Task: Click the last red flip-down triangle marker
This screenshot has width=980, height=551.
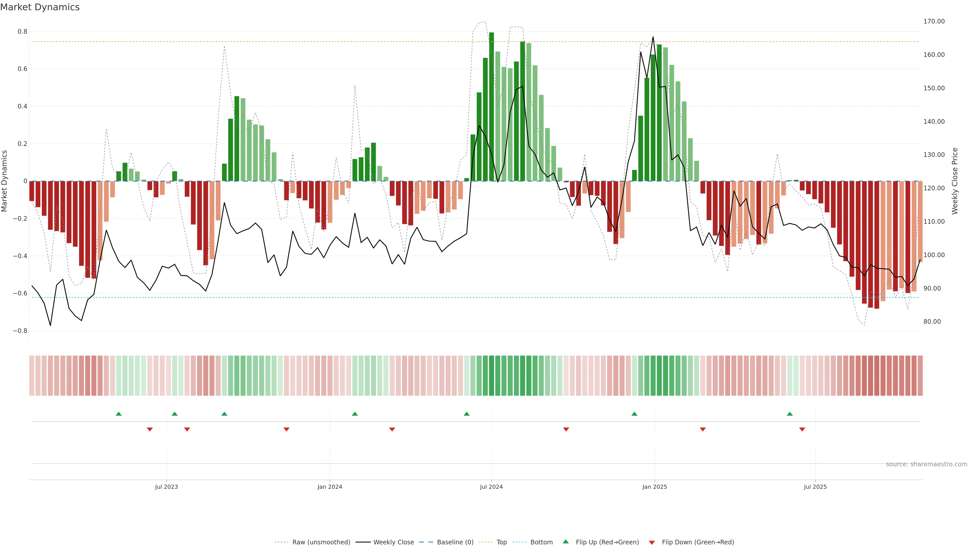Action: coord(802,429)
